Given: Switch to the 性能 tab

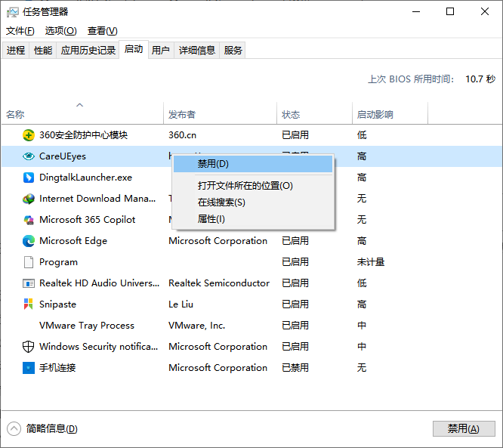Looking at the screenshot, I should coord(43,50).
